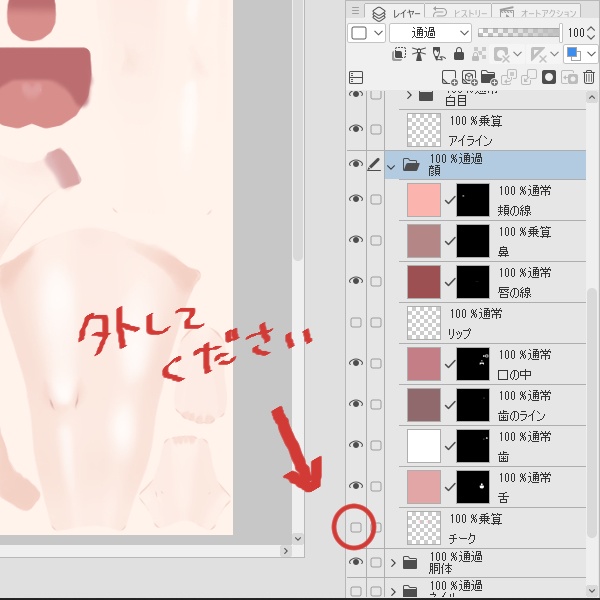Viewport: 600px width, 600px height.
Task: Show the hidden リップ layer
Action: (x=356, y=323)
